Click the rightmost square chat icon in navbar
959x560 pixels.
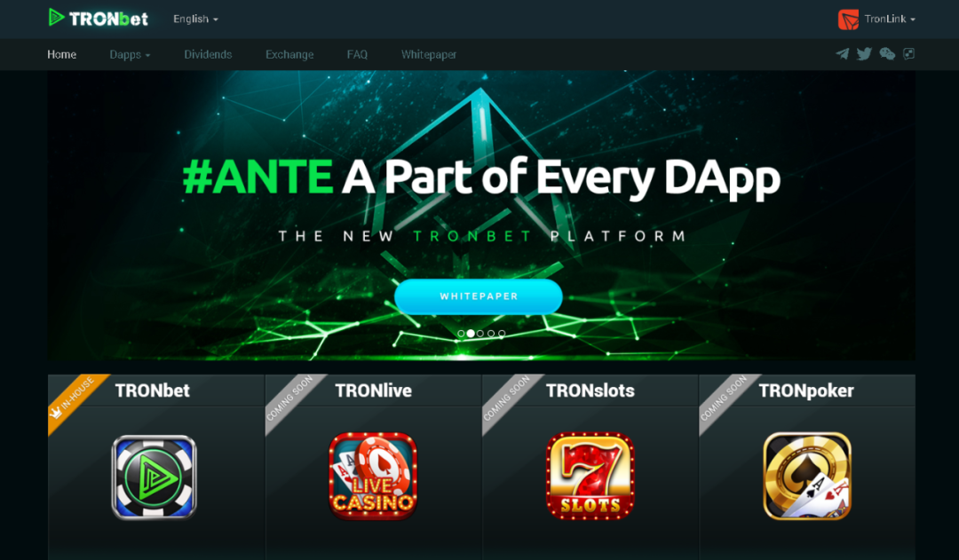tap(908, 54)
